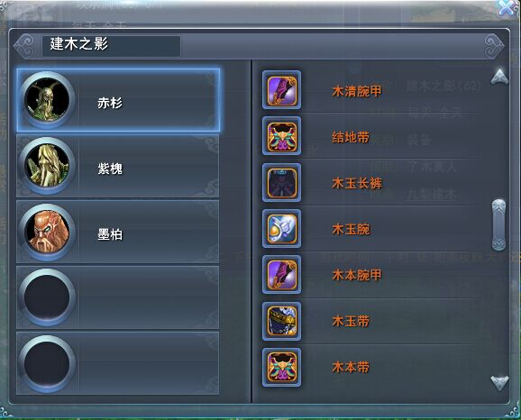Close the 建木之影 loot window
This screenshot has height=420, width=521.
507,7
